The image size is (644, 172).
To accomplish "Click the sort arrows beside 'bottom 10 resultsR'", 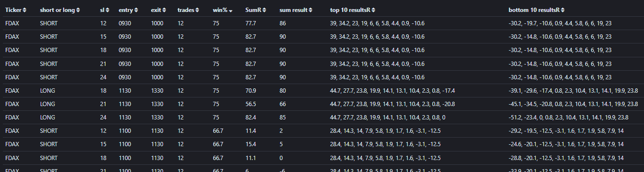I will tap(563, 10).
